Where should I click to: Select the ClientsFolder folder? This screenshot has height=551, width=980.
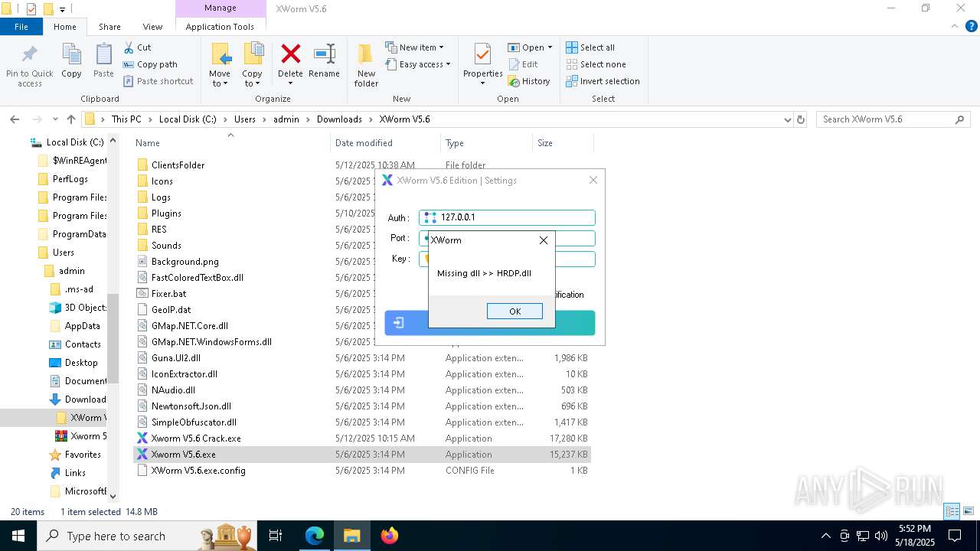click(x=178, y=165)
